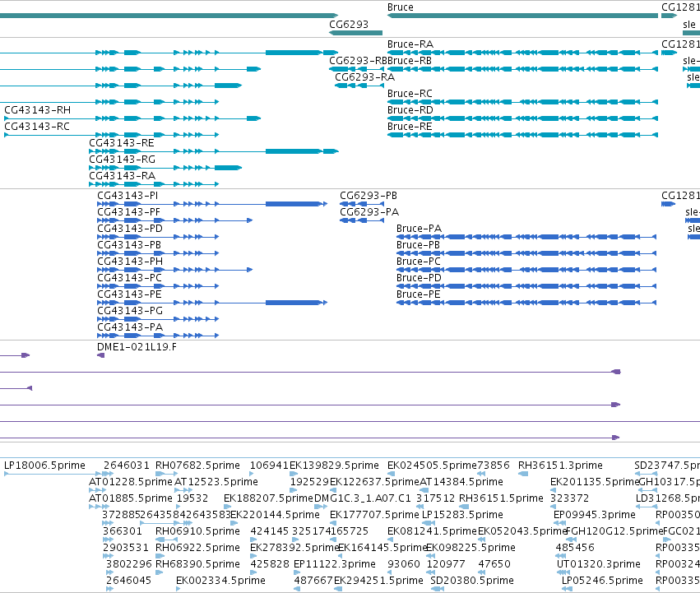The width and height of the screenshot is (700, 593).
Task: Click the Bruce-RE transcript label
Action: 410,127
